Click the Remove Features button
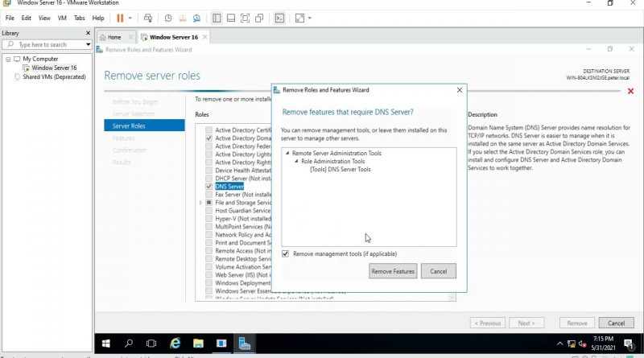This screenshot has height=358, width=644. 393,271
